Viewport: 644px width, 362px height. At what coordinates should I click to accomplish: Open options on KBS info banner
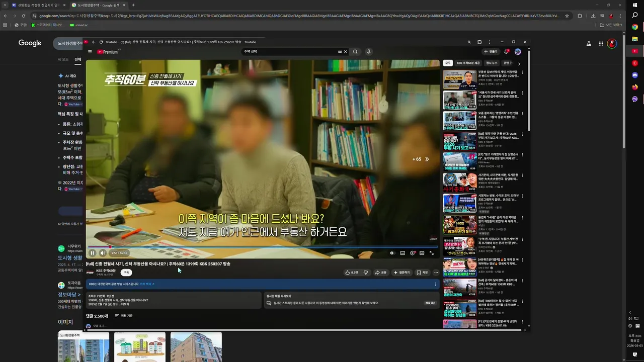(436, 284)
